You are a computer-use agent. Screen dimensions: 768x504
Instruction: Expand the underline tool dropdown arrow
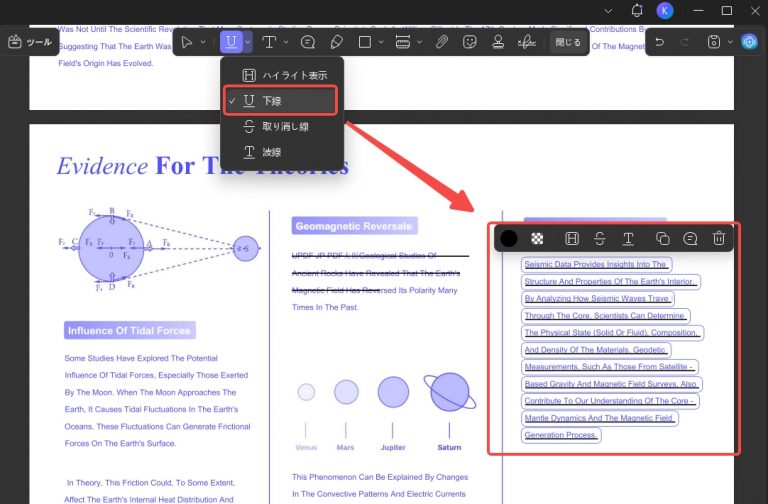coord(248,42)
